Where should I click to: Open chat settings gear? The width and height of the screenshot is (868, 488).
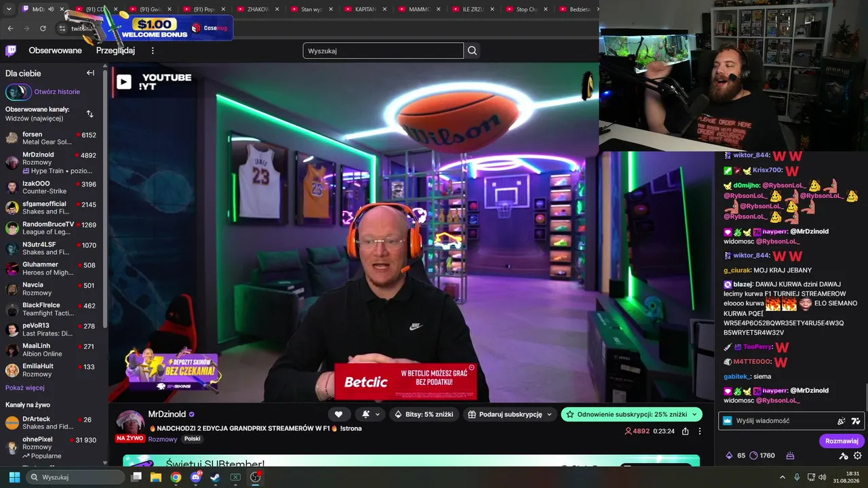(x=858, y=455)
